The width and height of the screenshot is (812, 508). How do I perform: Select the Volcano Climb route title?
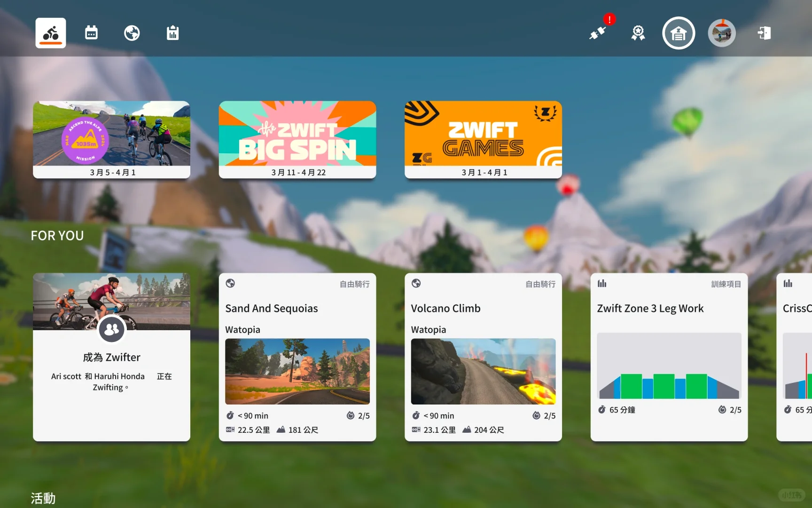pos(446,309)
